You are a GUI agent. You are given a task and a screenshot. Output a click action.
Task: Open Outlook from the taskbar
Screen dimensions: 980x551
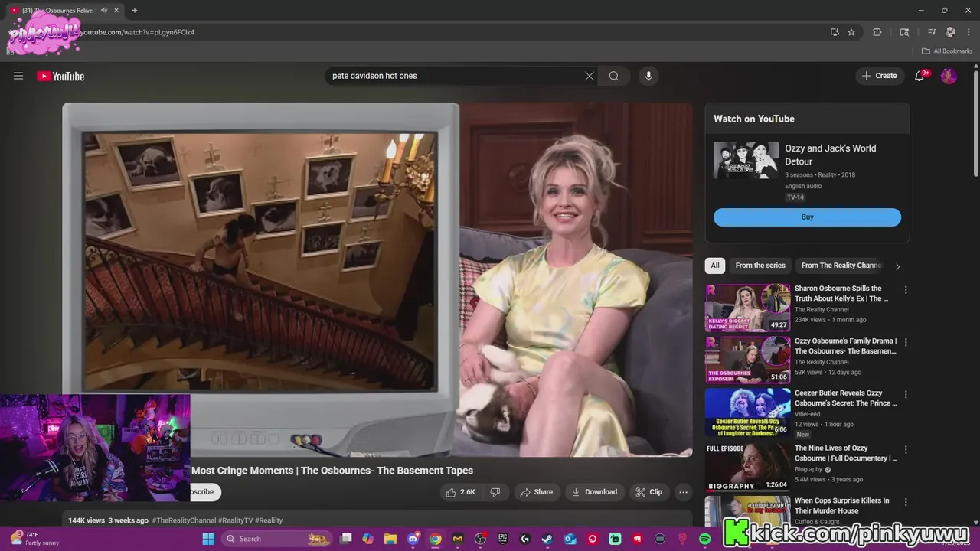point(570,539)
